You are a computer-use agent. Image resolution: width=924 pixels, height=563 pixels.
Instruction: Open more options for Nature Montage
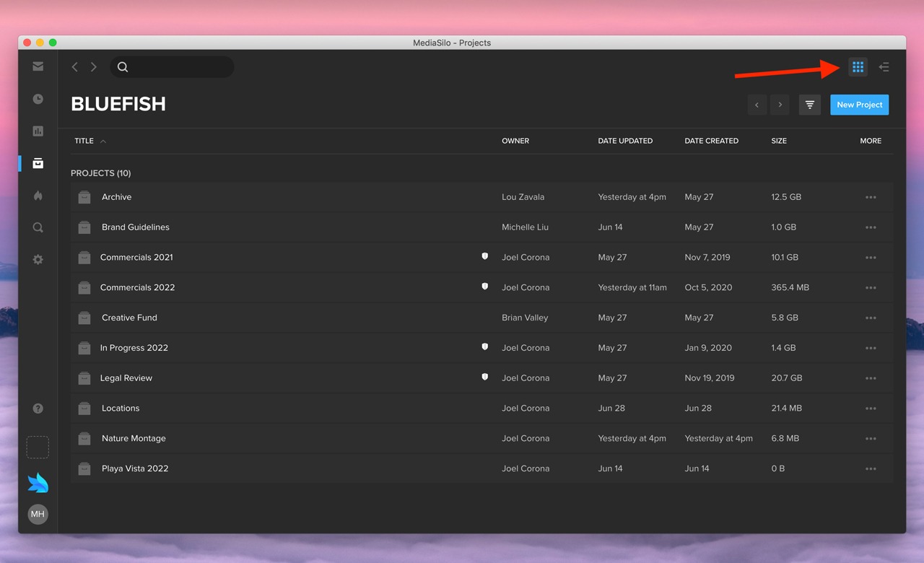pos(871,439)
